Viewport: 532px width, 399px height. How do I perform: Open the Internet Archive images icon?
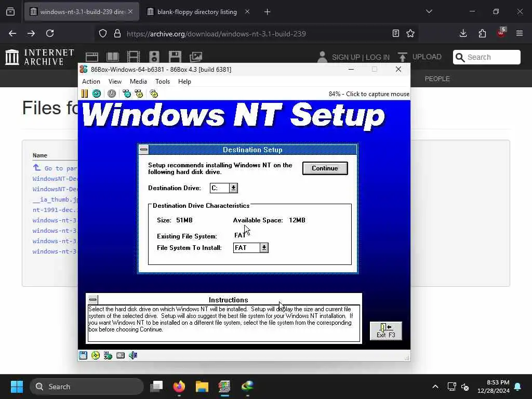coord(196,57)
